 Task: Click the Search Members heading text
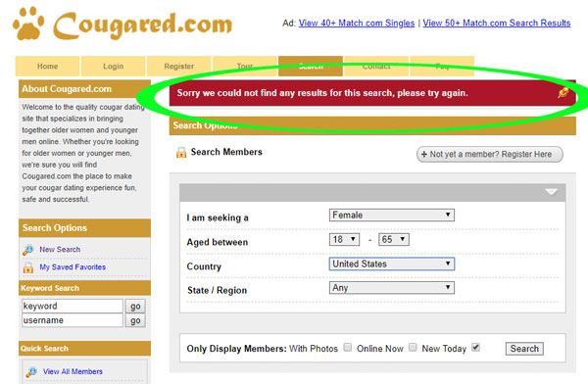[x=226, y=152]
